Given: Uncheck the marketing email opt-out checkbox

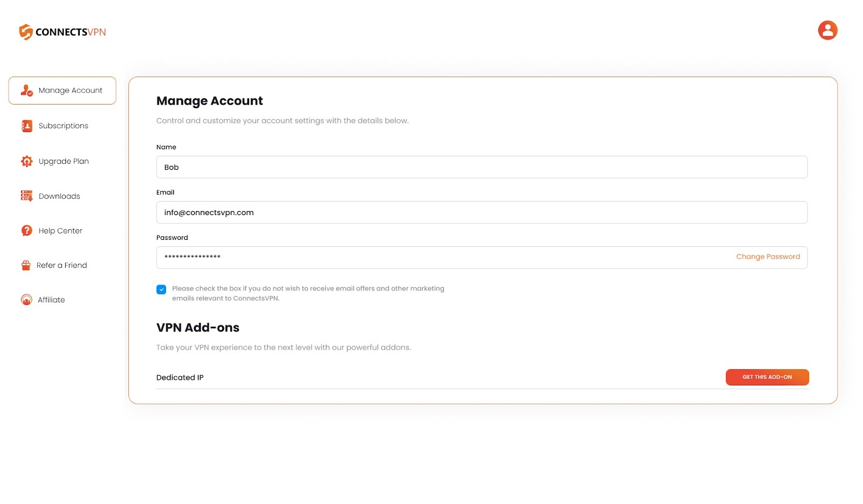Looking at the screenshot, I should [x=161, y=289].
